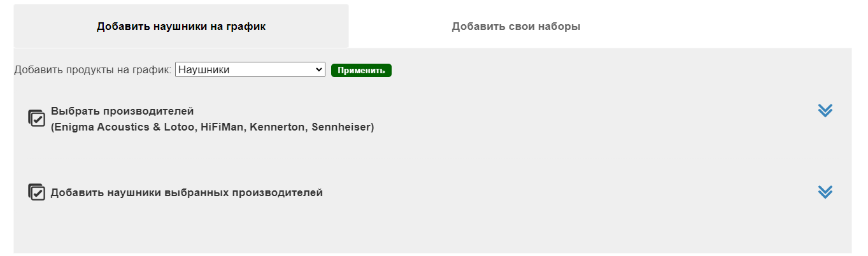The image size is (868, 256).
Task: Click the small arrow of the Наушники select
Action: coord(319,70)
